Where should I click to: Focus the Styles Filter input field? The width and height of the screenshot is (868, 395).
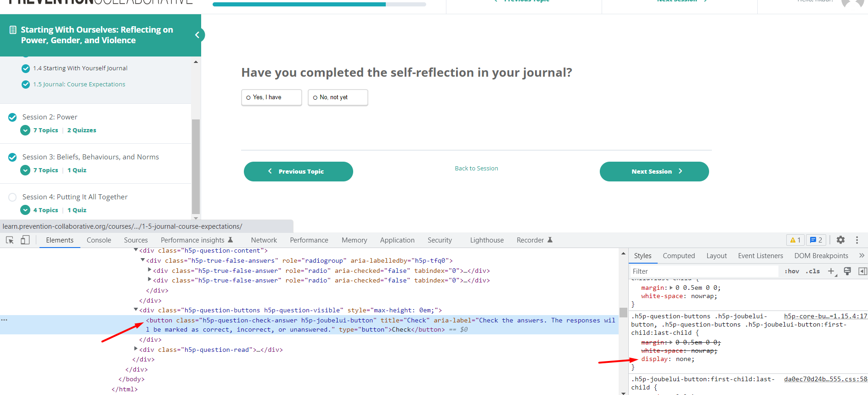point(705,271)
